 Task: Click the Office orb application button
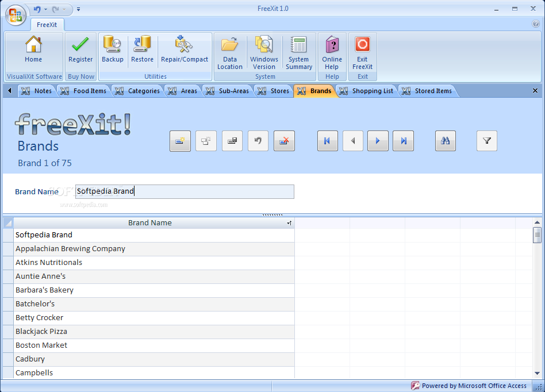coord(16,16)
